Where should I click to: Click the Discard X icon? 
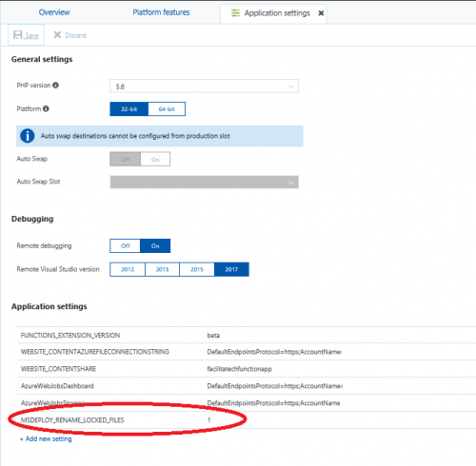click(57, 35)
